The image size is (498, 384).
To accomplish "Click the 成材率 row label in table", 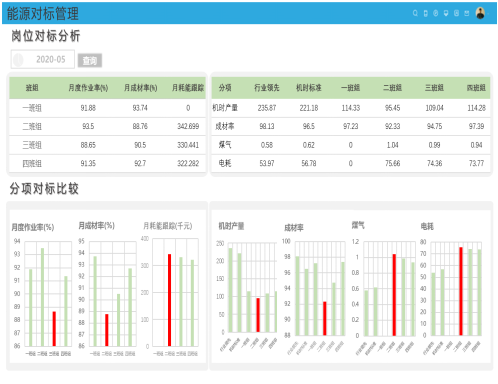I will (x=225, y=126).
